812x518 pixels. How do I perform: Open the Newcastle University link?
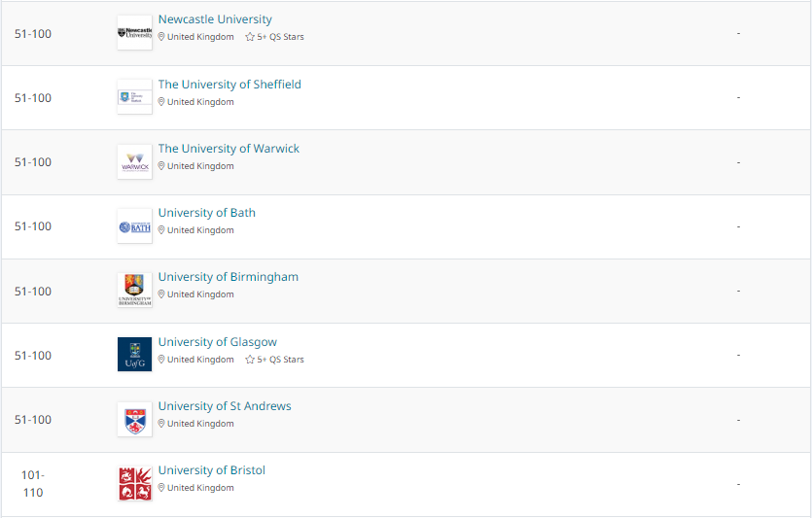point(215,19)
